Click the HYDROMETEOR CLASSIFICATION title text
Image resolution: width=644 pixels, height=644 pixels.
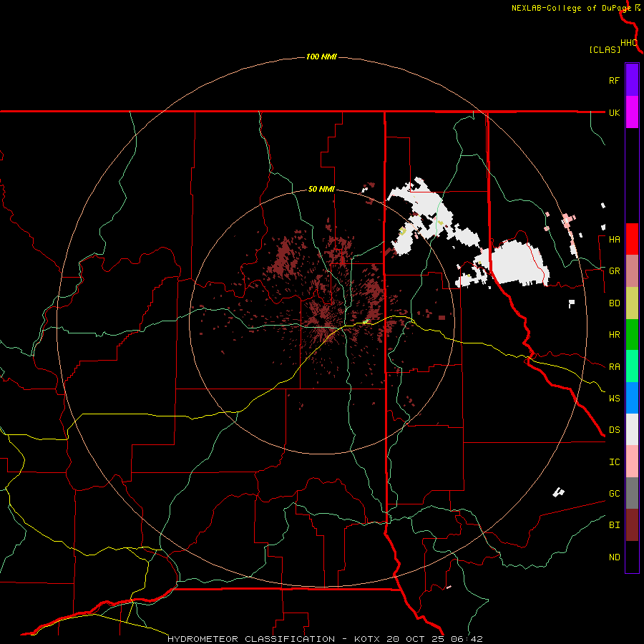tap(251, 639)
